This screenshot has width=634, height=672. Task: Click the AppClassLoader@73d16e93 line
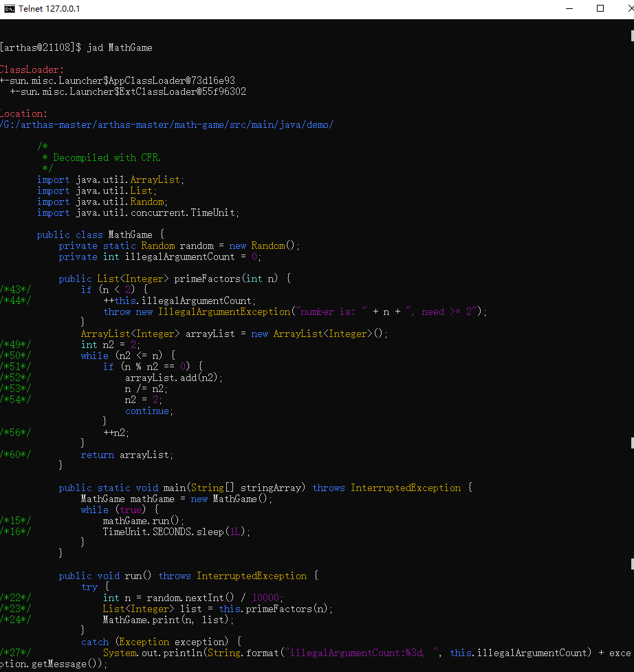(x=118, y=80)
